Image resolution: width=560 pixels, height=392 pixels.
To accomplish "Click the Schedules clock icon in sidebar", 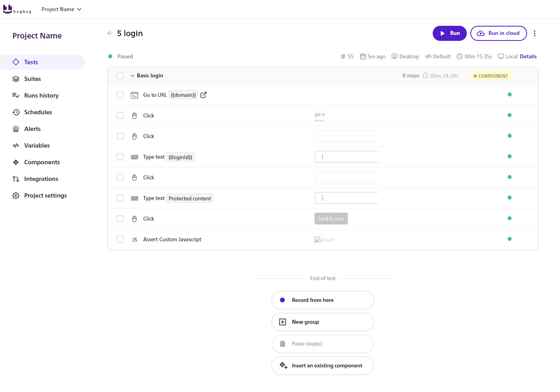I will (x=16, y=112).
